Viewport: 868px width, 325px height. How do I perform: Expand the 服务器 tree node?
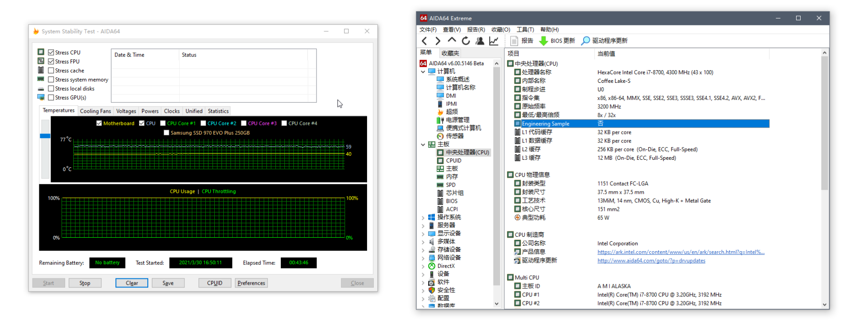click(x=423, y=225)
